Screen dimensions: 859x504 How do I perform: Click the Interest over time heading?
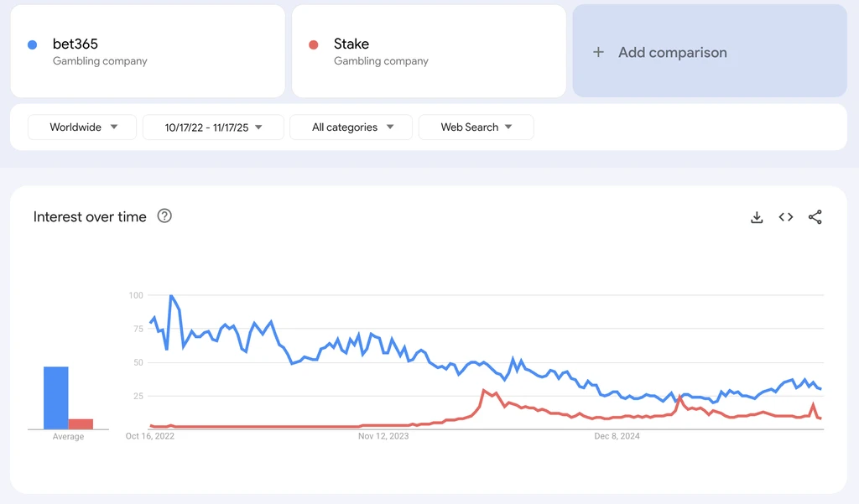click(90, 217)
